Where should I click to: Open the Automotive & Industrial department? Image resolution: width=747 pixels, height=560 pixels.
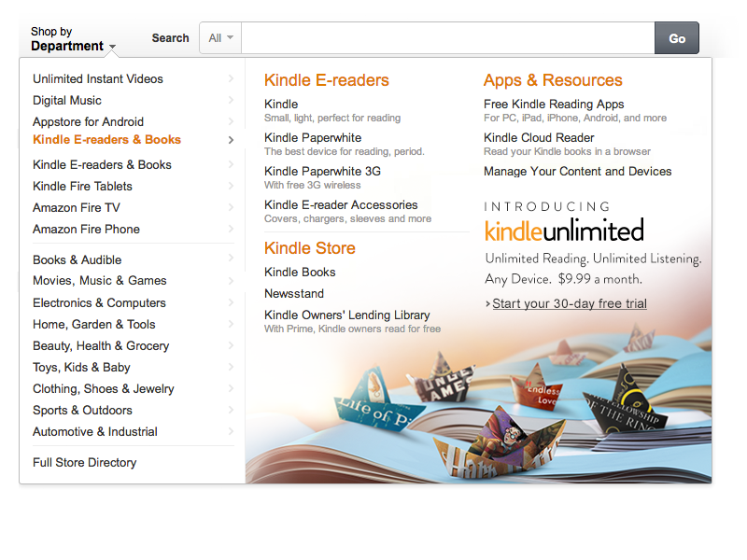pyautogui.click(x=95, y=431)
